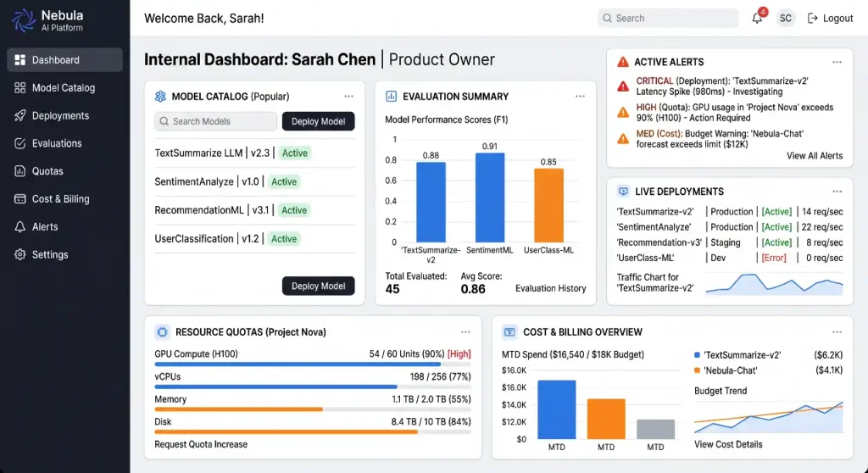Click the HIGH quota alert orange triangle icon
Viewport: 868px width, 473px height.
623,113
